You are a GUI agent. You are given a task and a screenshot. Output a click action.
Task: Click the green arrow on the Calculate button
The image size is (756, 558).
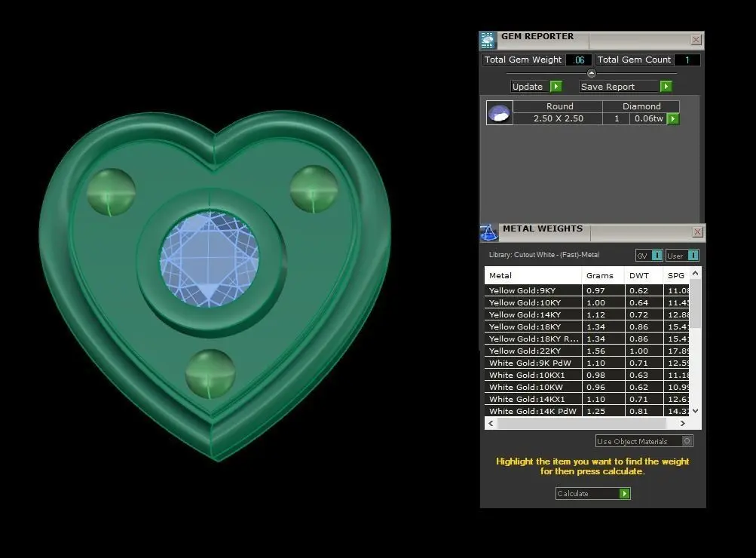624,493
